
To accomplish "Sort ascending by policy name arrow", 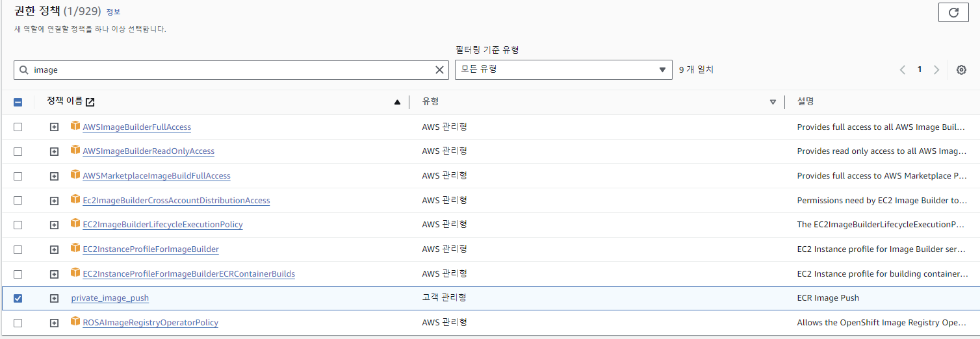I will 397,102.
